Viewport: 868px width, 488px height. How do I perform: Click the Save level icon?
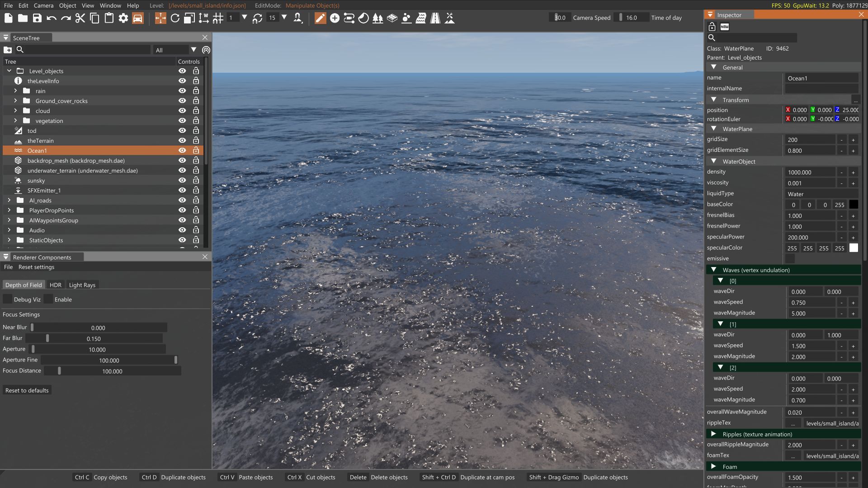click(x=37, y=18)
